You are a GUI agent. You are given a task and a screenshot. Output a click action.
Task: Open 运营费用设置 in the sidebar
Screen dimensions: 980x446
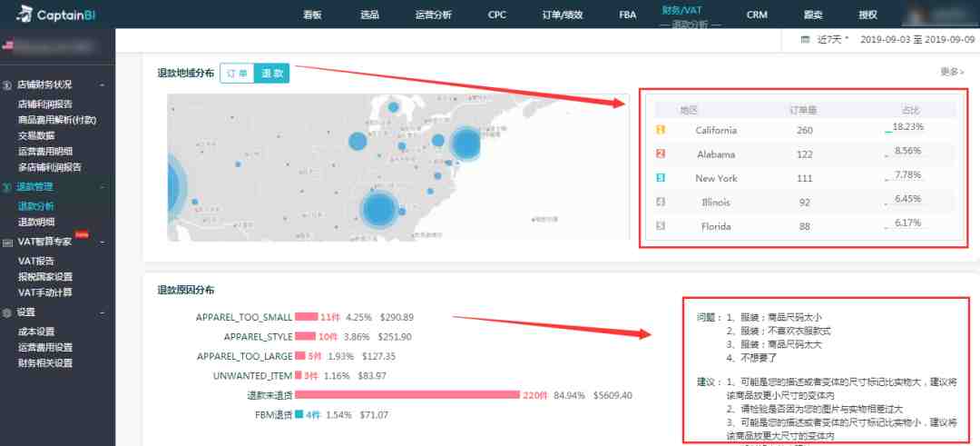pyautogui.click(x=45, y=347)
